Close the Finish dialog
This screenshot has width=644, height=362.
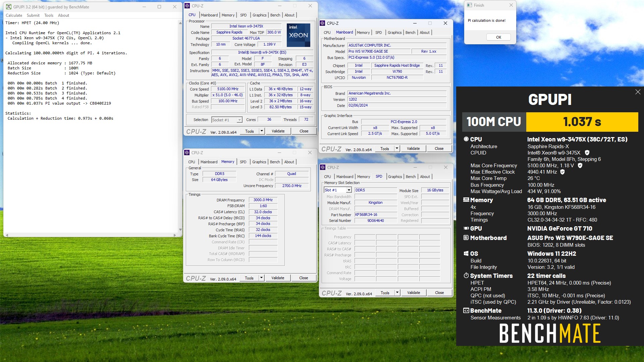(511, 5)
